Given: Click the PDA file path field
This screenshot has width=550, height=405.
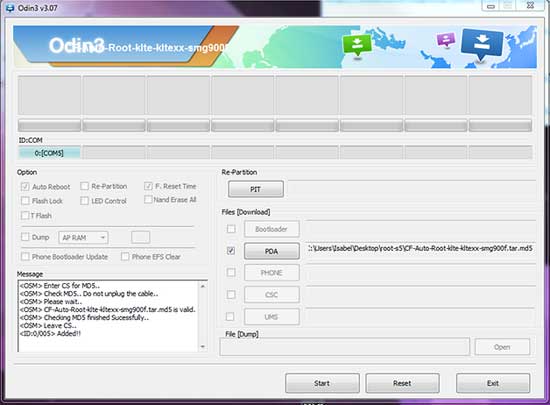Looking at the screenshot, I should tap(420, 249).
